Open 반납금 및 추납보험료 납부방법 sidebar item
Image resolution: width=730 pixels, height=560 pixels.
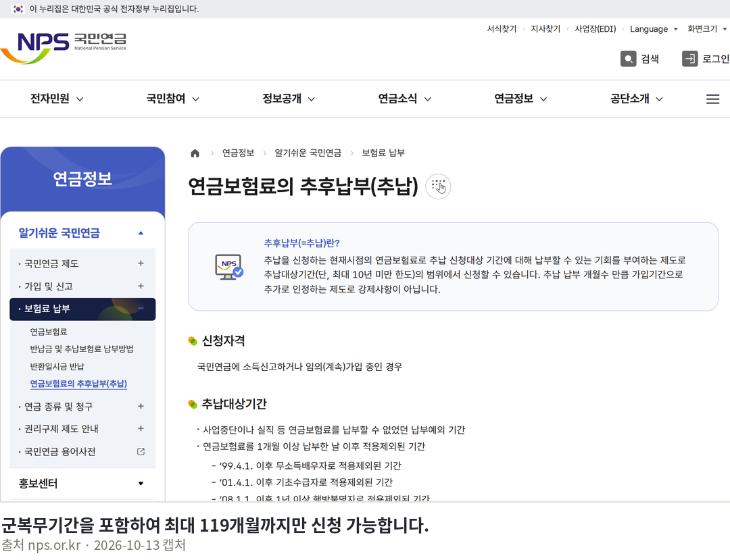pos(82,349)
